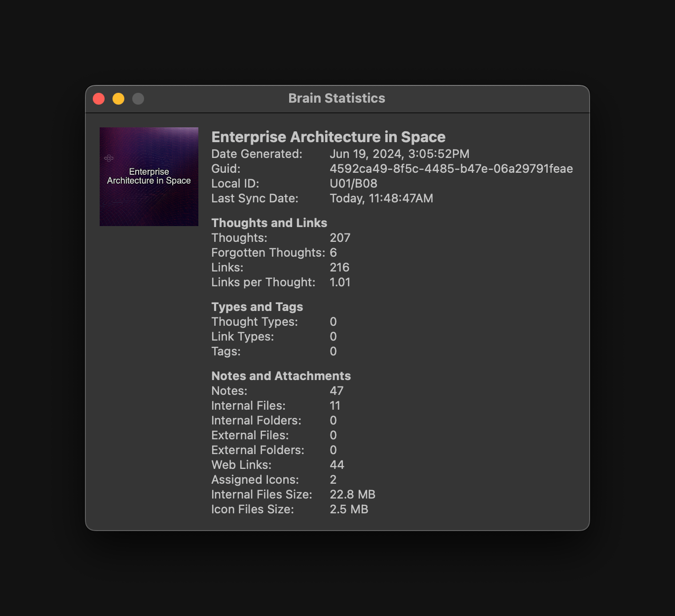Click the Links count 216
The height and width of the screenshot is (616, 675).
pos(339,268)
